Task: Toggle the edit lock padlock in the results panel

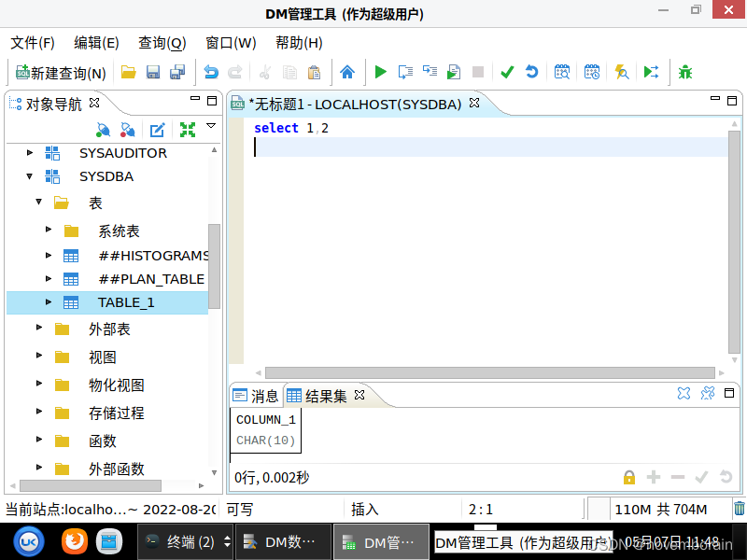Action: click(628, 477)
